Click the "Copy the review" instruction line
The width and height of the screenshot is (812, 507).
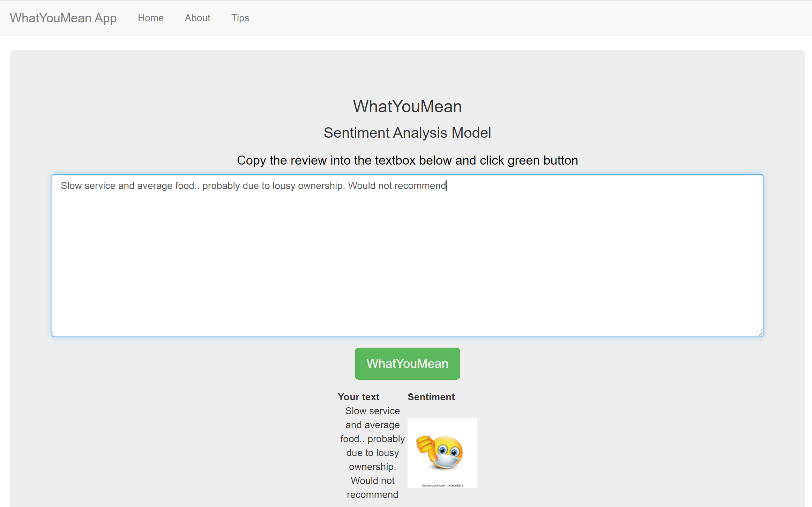pos(407,160)
